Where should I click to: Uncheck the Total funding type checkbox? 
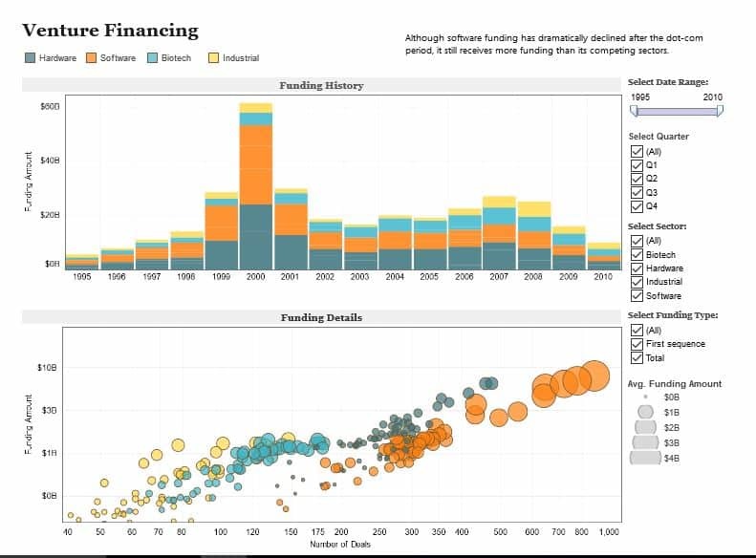pos(636,358)
